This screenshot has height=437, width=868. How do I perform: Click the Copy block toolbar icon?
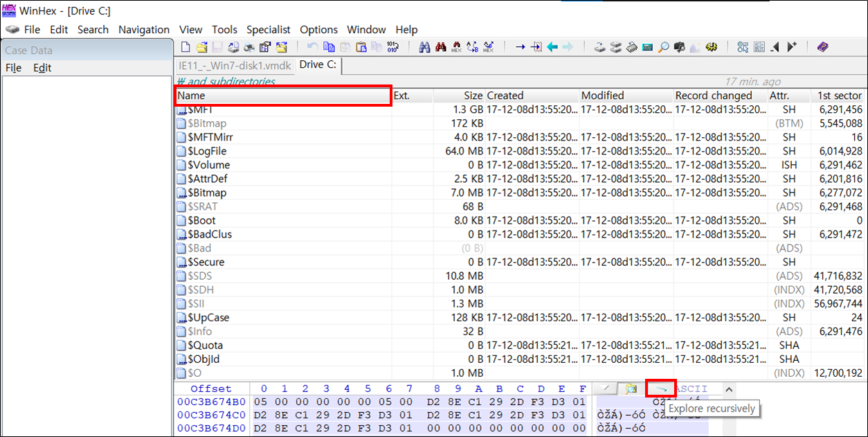tap(329, 47)
